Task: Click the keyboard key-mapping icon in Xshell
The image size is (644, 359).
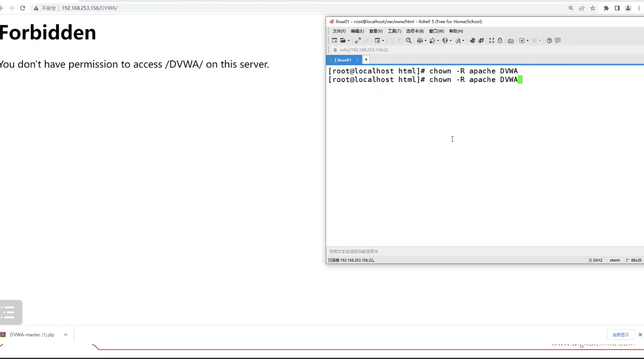Action: (511, 40)
